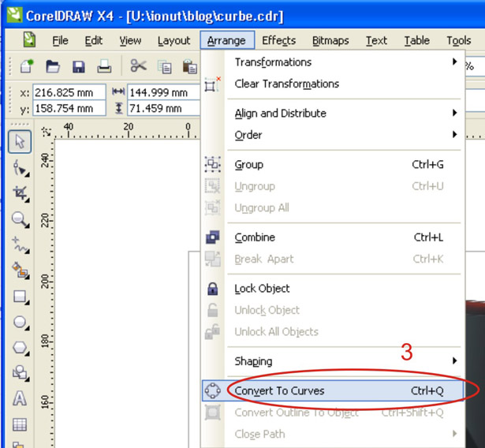Open the Zoom tool flyout arrow
This screenshot has width=485, height=448.
[28, 226]
